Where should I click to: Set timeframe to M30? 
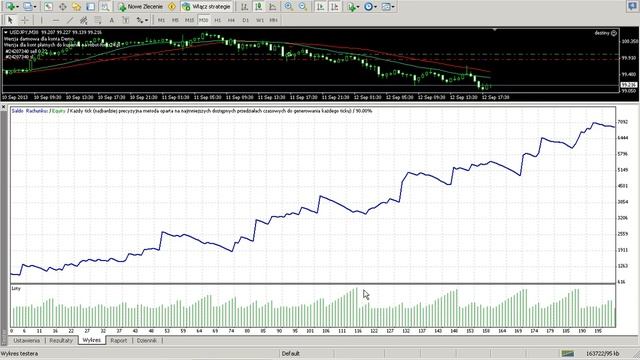(203, 20)
